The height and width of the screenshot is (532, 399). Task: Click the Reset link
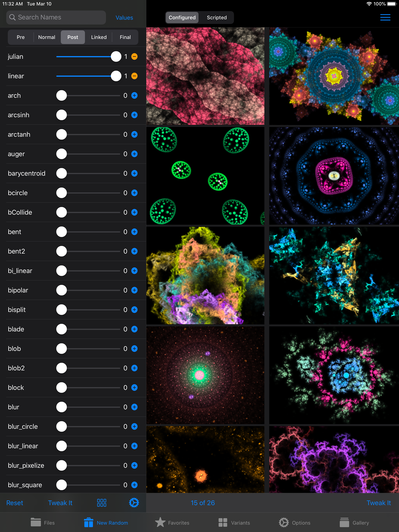pyautogui.click(x=15, y=503)
